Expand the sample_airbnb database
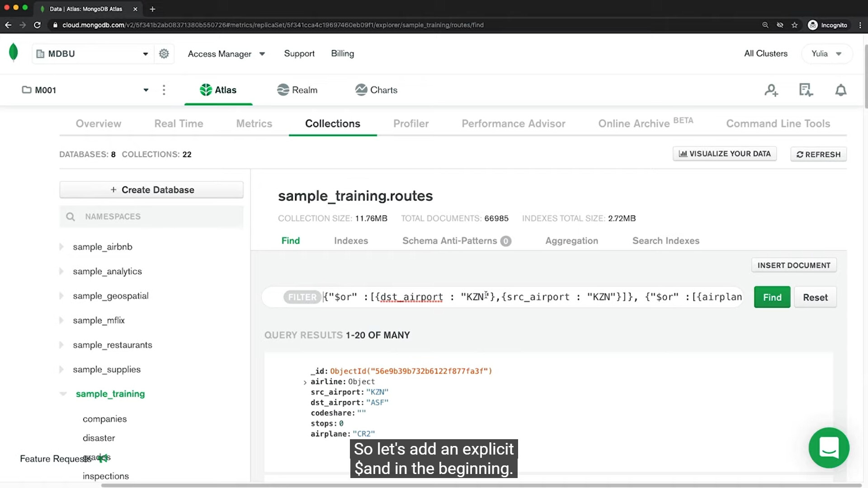Viewport: 868px width, 488px height. [x=61, y=247]
